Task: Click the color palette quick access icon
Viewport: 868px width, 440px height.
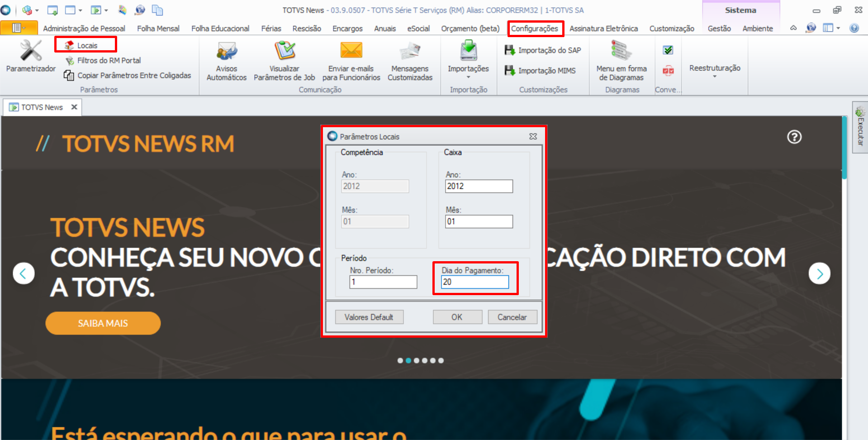Action: point(122,10)
